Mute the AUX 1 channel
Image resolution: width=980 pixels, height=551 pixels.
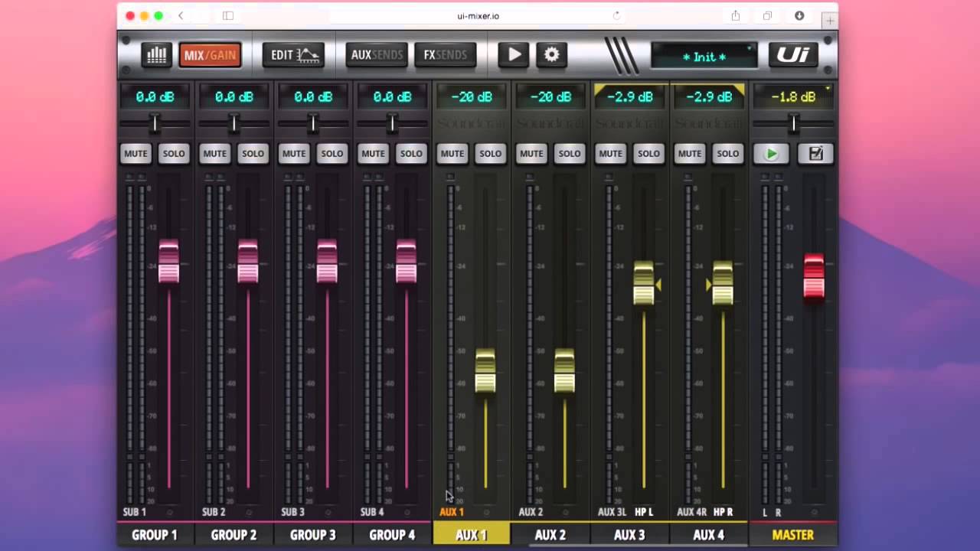click(452, 154)
